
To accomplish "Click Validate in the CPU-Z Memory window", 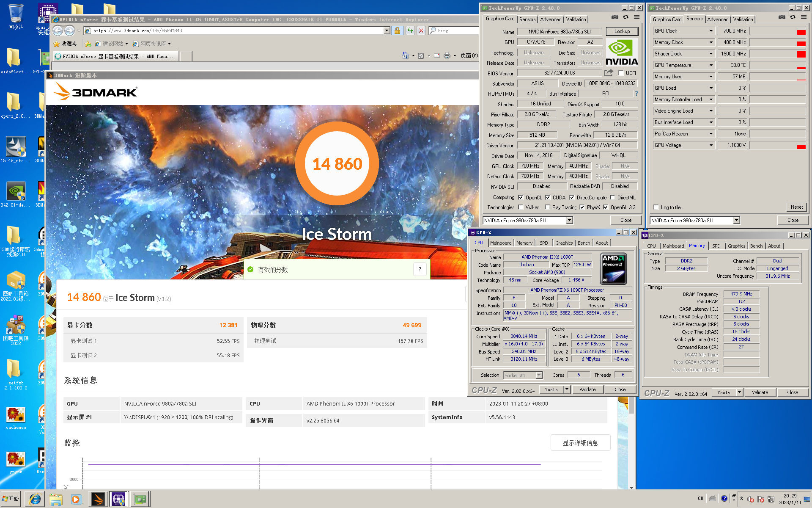I will [760, 392].
